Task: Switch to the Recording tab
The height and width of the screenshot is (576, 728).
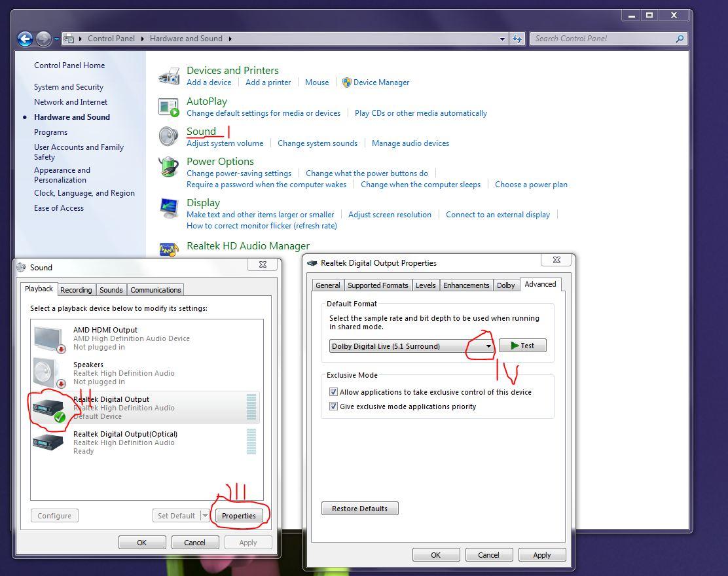Action: (x=76, y=289)
